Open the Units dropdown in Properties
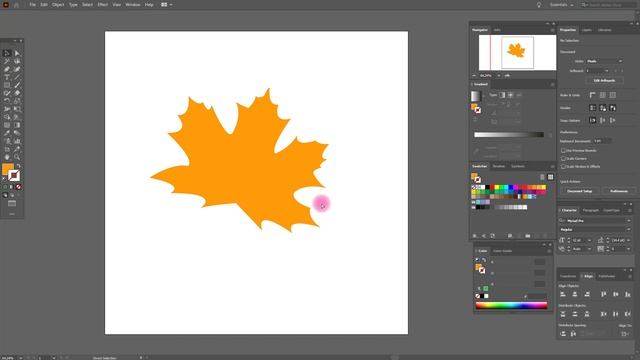The width and height of the screenshot is (640, 360). 604,61
